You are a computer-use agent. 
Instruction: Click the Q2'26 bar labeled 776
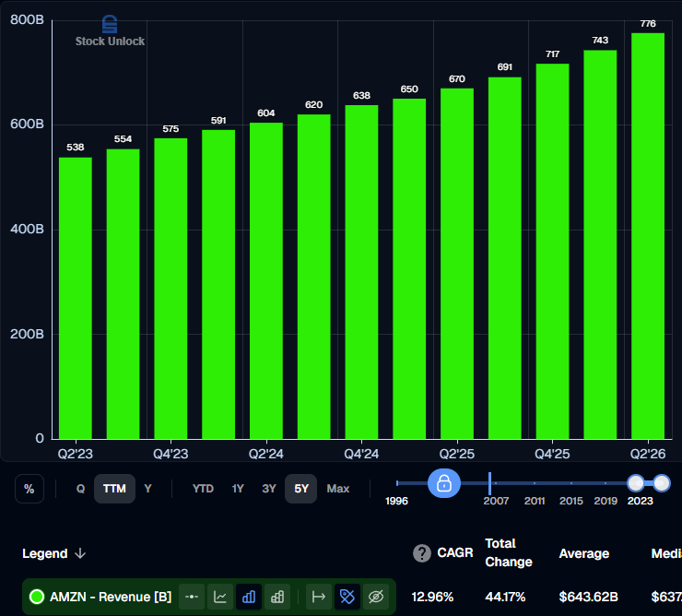point(648,236)
